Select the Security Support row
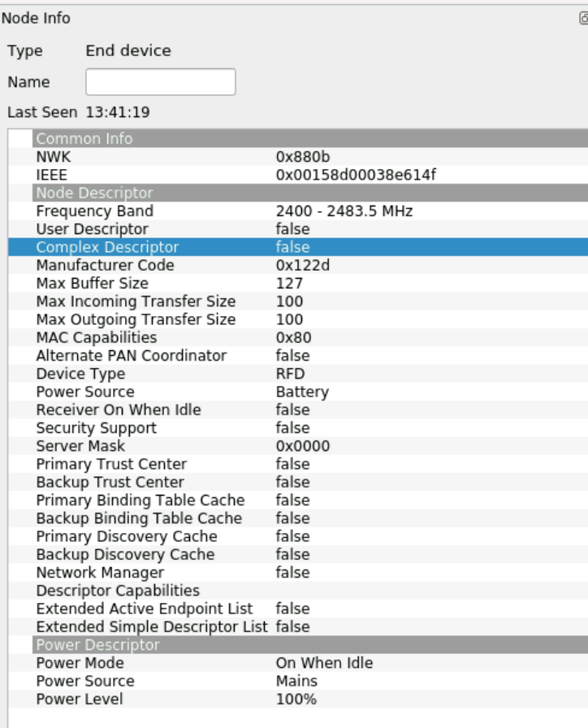The image size is (588, 728). [298, 428]
